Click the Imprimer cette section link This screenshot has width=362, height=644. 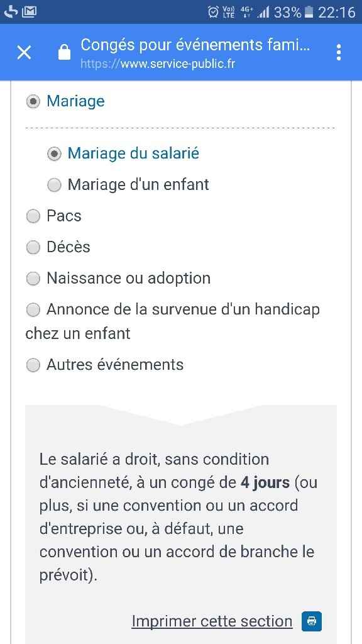pos(212,621)
